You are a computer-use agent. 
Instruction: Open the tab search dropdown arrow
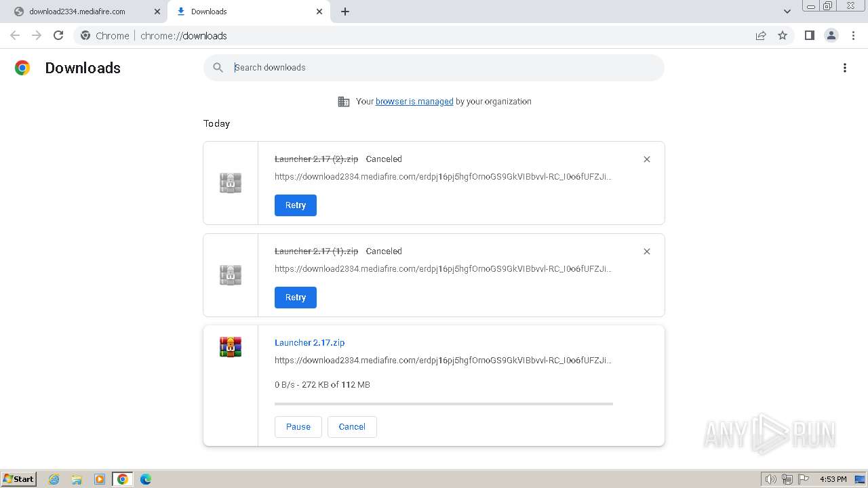click(x=787, y=12)
